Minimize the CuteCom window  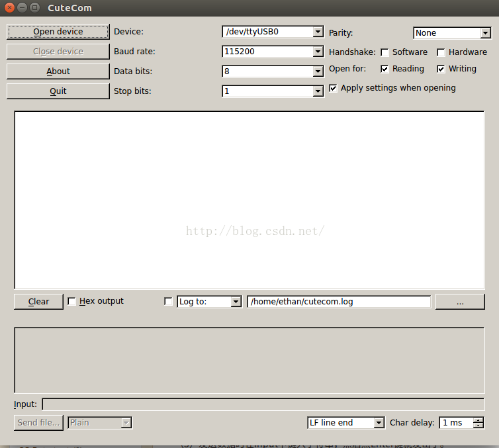[x=22, y=7]
